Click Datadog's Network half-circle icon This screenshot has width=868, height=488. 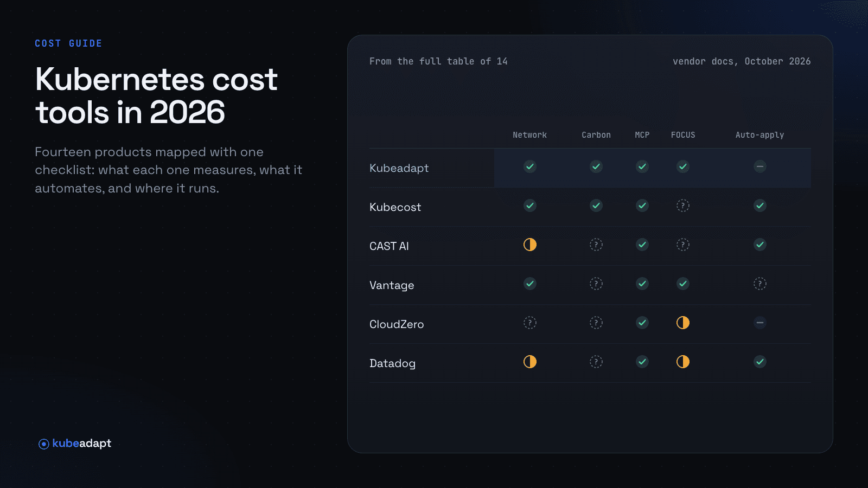coord(530,362)
